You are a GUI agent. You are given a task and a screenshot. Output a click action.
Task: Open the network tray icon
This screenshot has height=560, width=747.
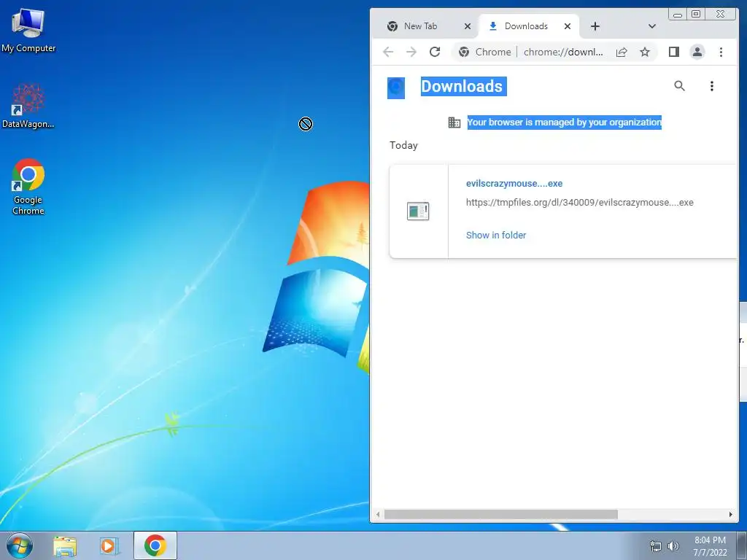[656, 546]
